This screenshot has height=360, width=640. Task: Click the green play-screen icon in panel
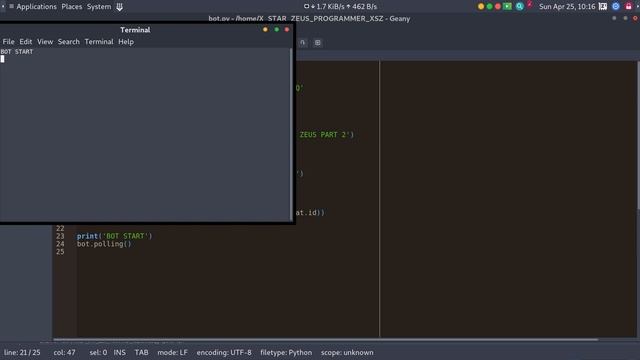coord(507,6)
